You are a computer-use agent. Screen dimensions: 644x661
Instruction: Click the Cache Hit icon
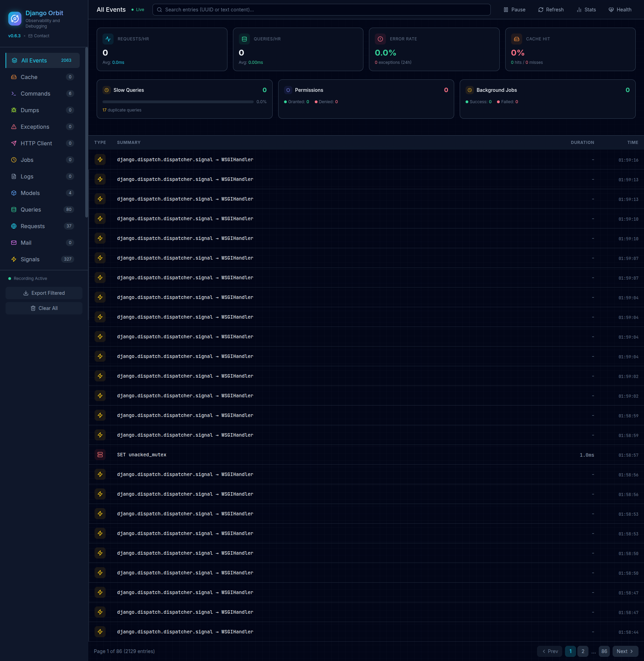[x=517, y=39]
